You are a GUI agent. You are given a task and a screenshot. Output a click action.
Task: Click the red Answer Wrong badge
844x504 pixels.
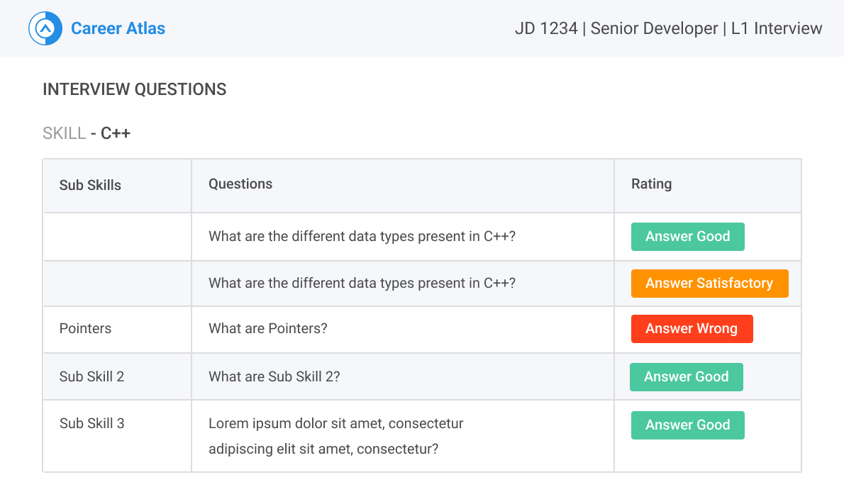point(692,329)
